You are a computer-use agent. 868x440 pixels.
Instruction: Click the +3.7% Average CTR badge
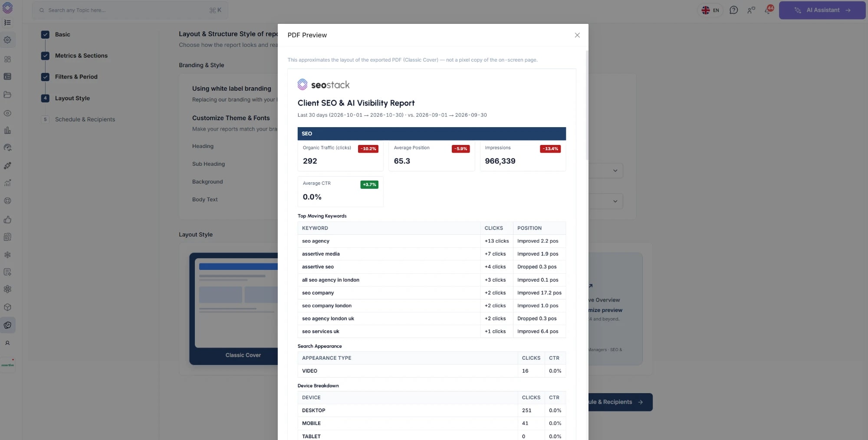coord(369,184)
